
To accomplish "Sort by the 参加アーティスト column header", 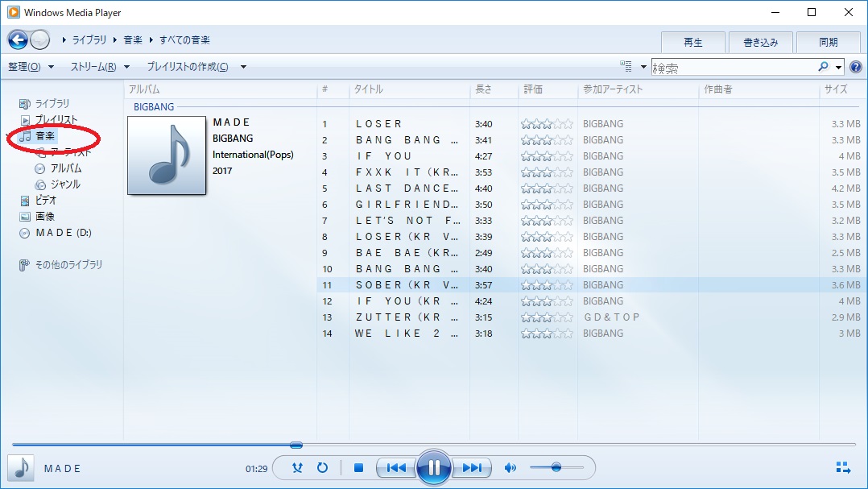I will (613, 89).
